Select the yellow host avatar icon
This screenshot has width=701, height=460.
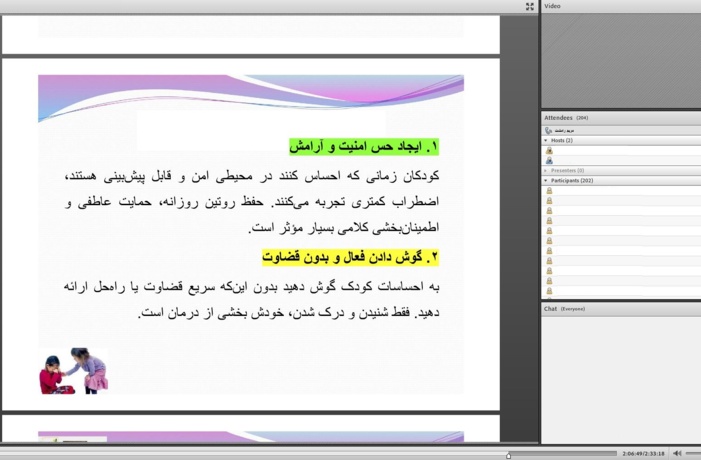(x=549, y=151)
